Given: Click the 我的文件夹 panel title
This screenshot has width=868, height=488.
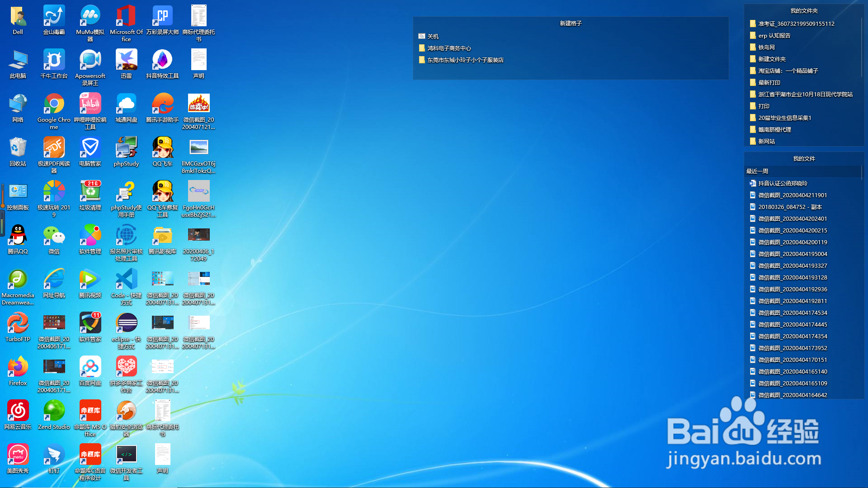Looking at the screenshot, I should [x=804, y=10].
